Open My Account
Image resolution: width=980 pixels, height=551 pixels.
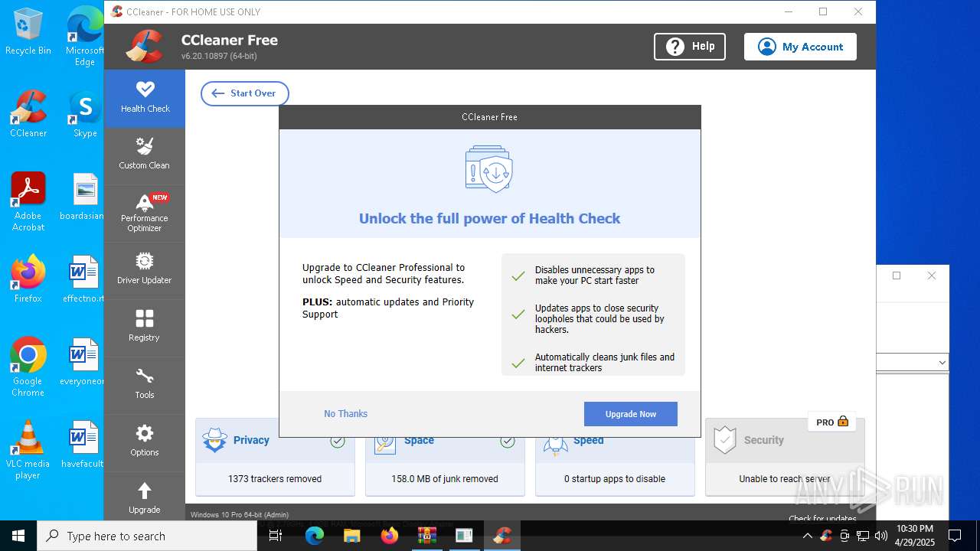click(x=800, y=47)
